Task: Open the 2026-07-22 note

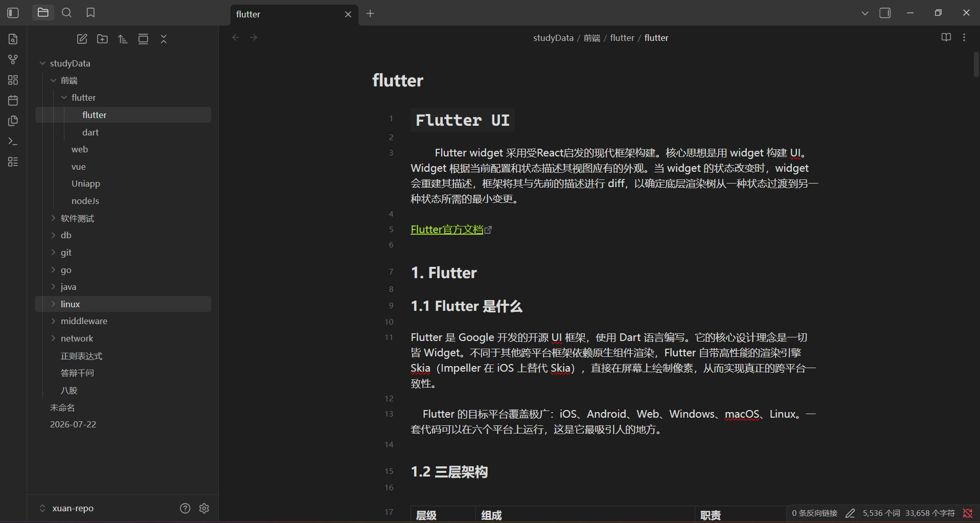Action: pos(123,424)
